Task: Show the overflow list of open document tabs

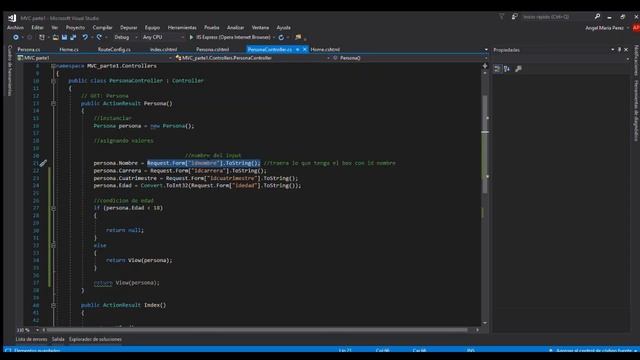Action: [486, 50]
